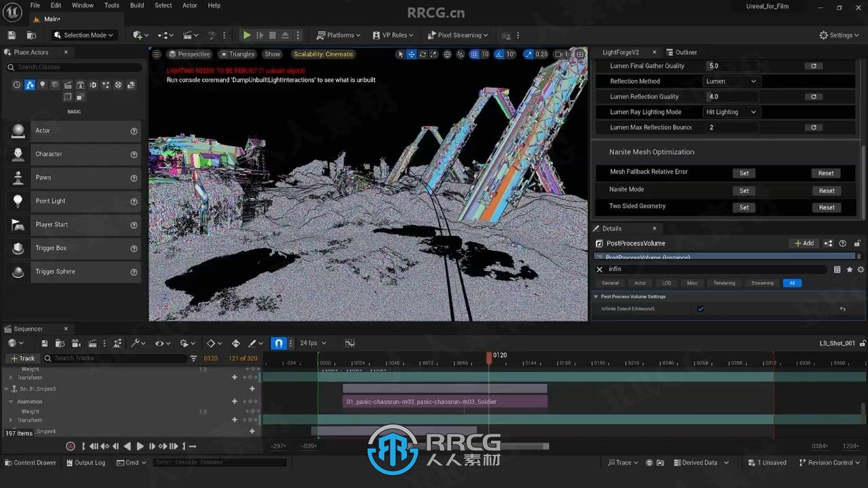Screen dimensions: 868x488
Task: Reset Infinite Extent property to default
Action: [x=842, y=309]
